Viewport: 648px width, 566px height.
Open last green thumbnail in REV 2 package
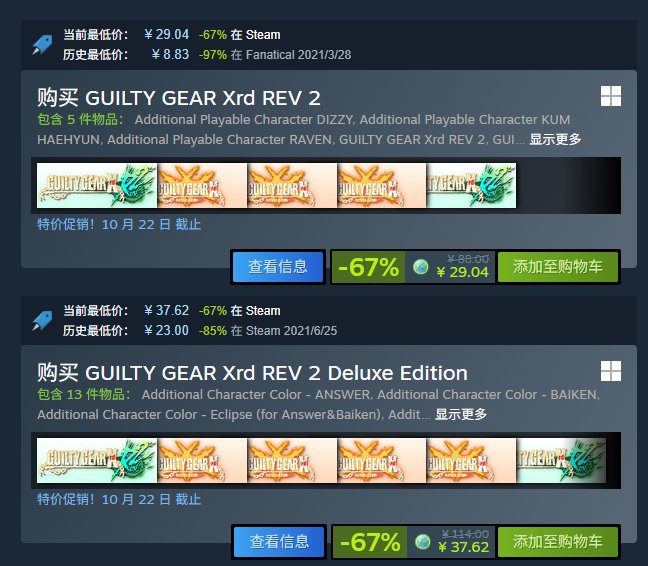[x=471, y=185]
